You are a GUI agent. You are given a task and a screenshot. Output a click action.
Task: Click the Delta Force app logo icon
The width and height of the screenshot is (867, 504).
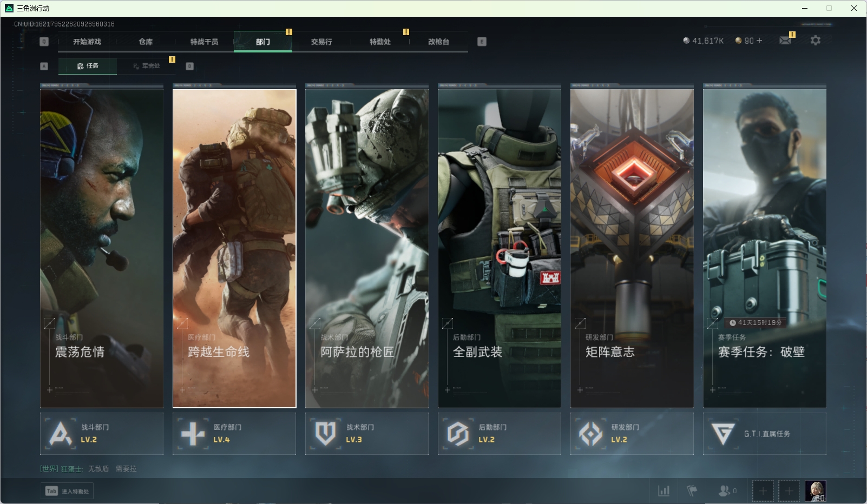pyautogui.click(x=9, y=8)
